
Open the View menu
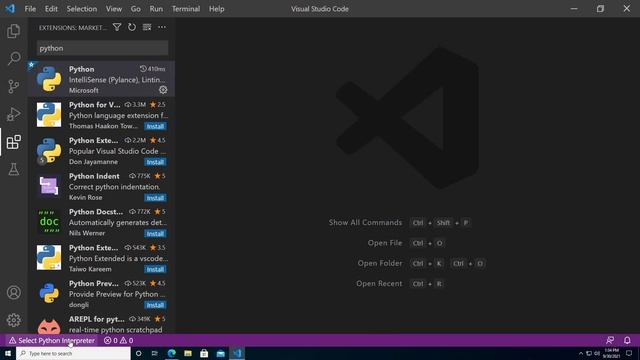(114, 9)
